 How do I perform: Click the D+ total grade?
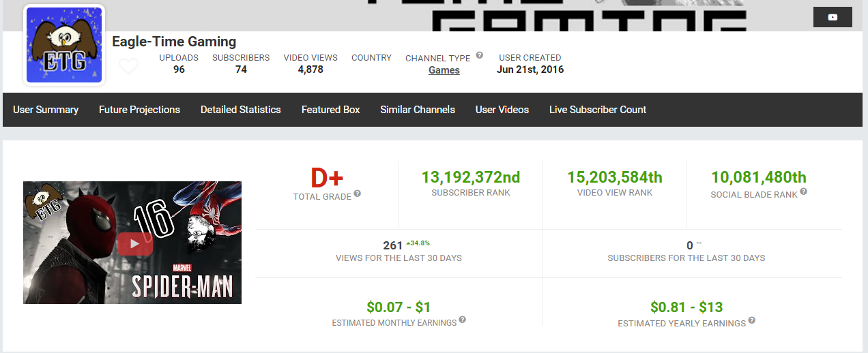pyautogui.click(x=327, y=179)
